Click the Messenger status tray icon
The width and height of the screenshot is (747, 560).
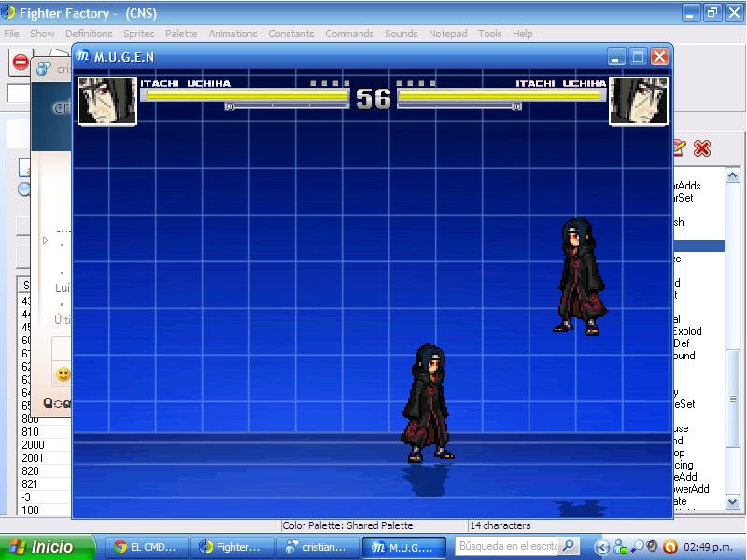click(620, 547)
